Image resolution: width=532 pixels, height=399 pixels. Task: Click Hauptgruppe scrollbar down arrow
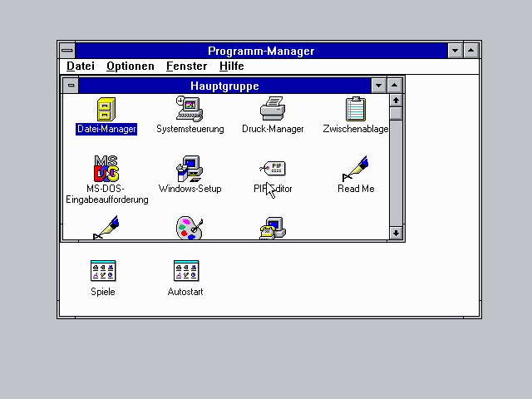click(396, 233)
